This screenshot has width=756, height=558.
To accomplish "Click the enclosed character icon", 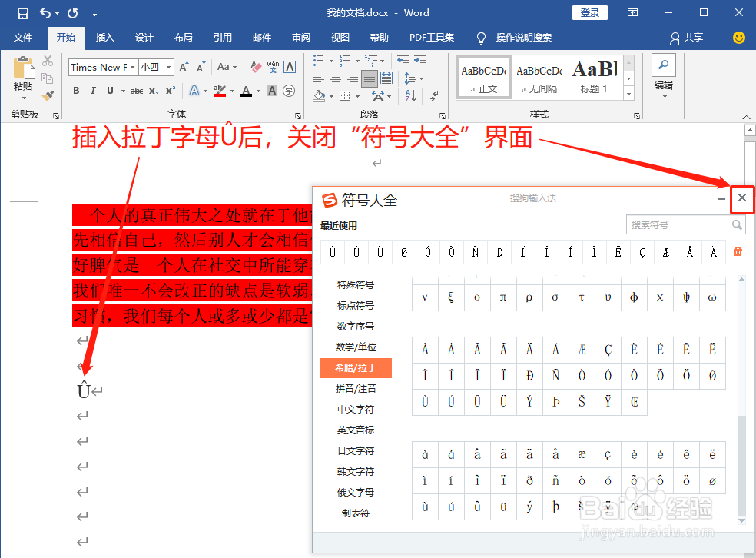I will click(289, 91).
